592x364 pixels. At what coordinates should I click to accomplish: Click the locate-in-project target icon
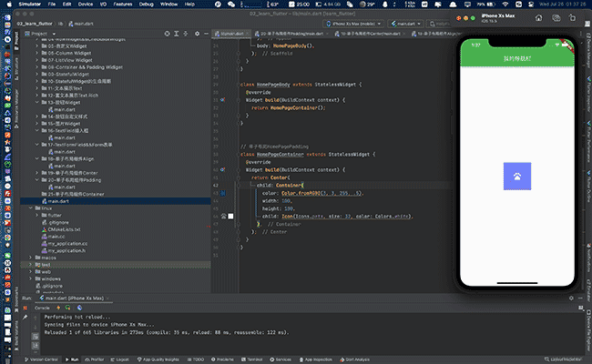(x=168, y=34)
